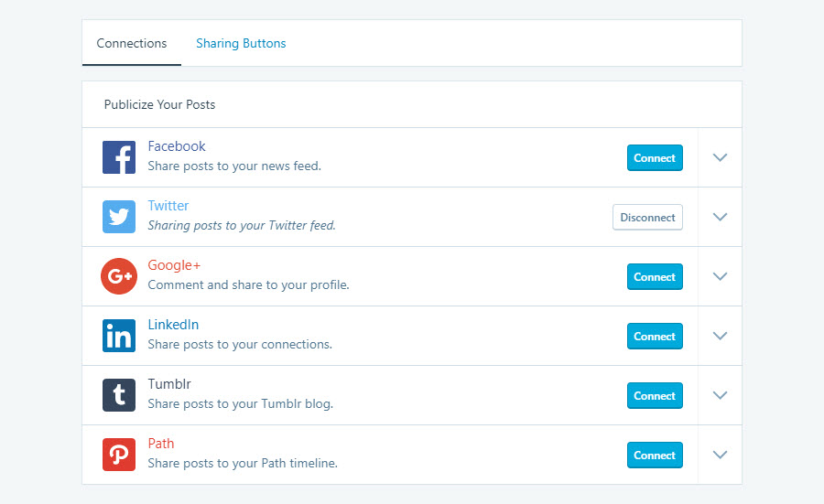Click 'Sharing posts to your Twitter feed.' text

click(242, 226)
